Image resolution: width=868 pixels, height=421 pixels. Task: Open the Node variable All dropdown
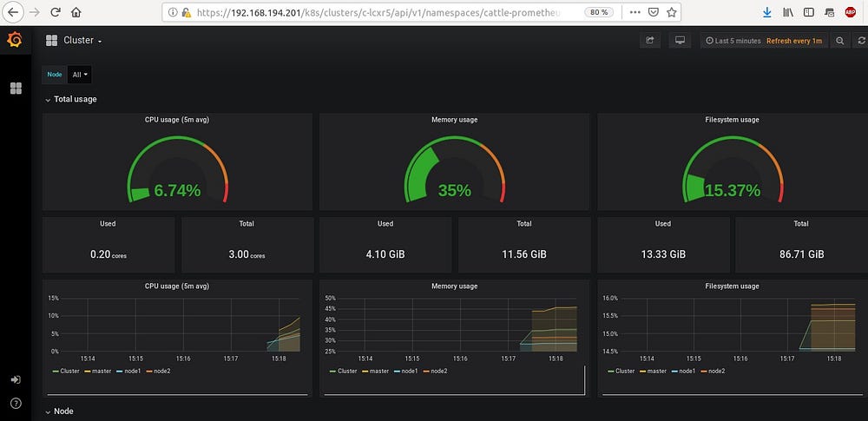[80, 75]
